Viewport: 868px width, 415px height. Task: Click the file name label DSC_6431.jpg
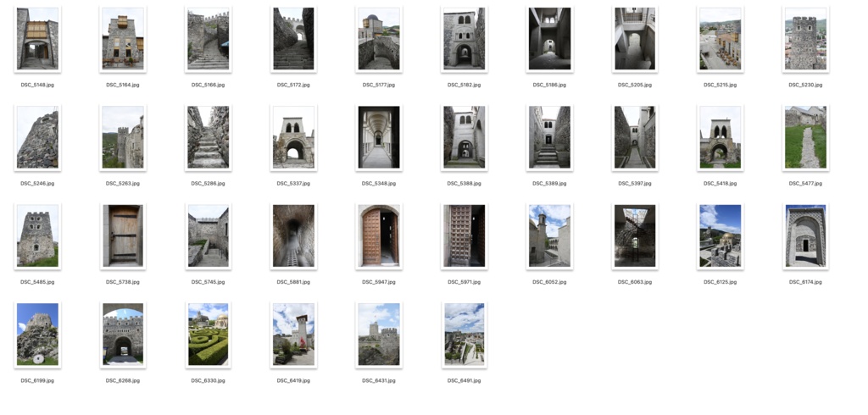[379, 380]
